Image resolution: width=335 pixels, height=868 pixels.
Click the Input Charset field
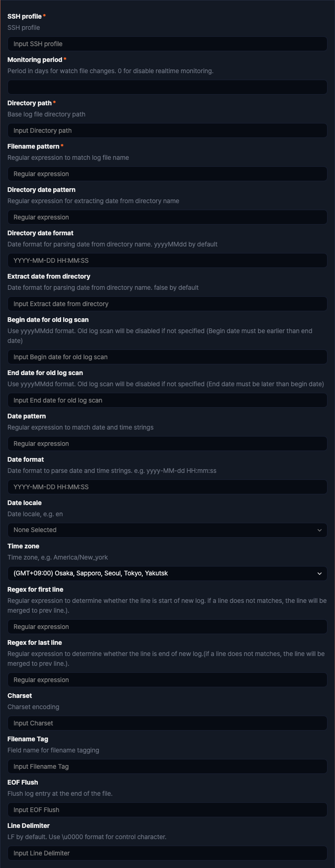click(x=167, y=723)
